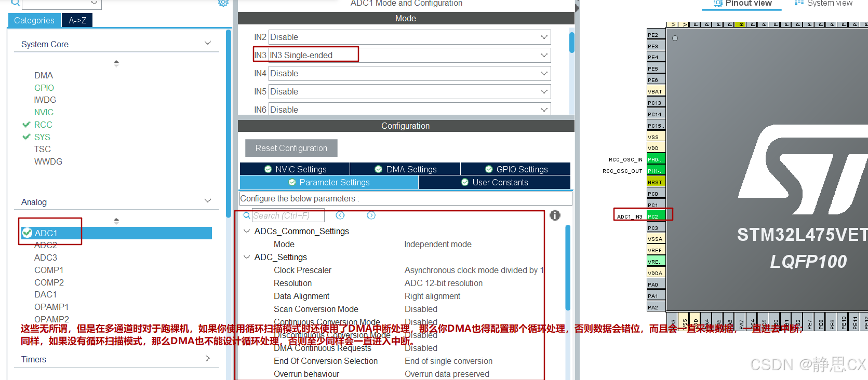Image resolution: width=868 pixels, height=380 pixels.
Task: Click the green check icon beside ADC1
Action: (x=27, y=233)
